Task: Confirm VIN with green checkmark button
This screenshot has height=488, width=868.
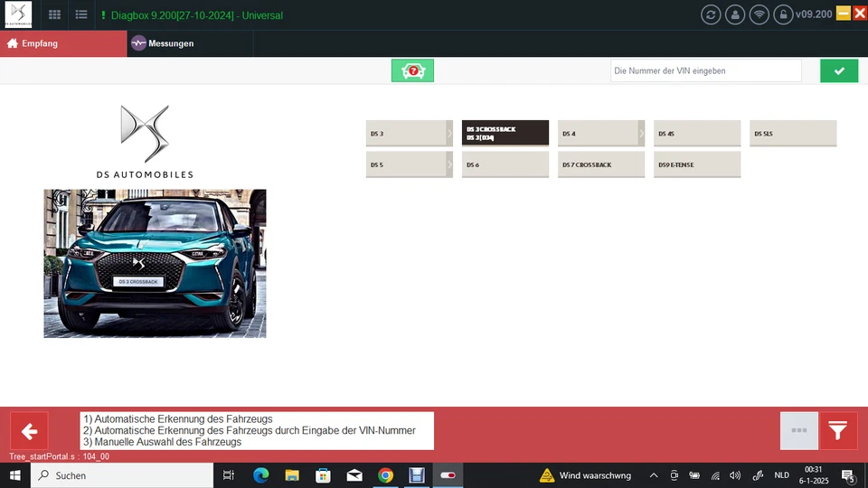Action: coord(839,70)
